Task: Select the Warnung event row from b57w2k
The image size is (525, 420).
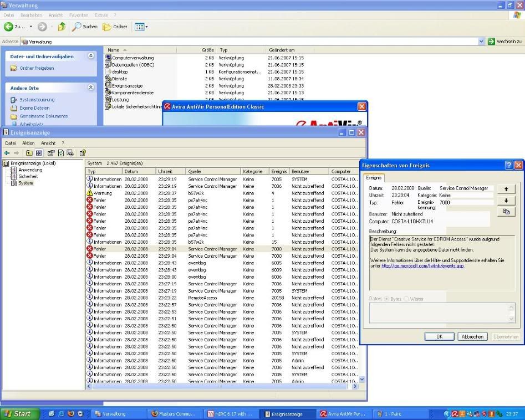Action: pos(222,193)
